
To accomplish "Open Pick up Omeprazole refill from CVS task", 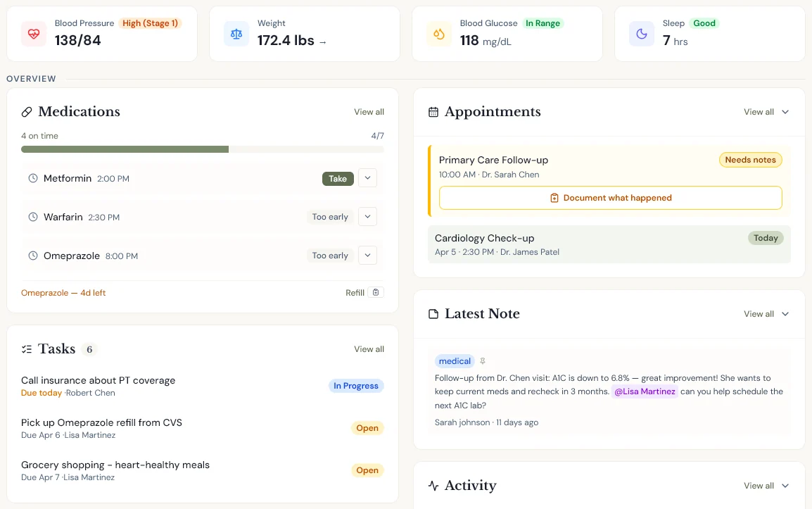I will pos(101,422).
